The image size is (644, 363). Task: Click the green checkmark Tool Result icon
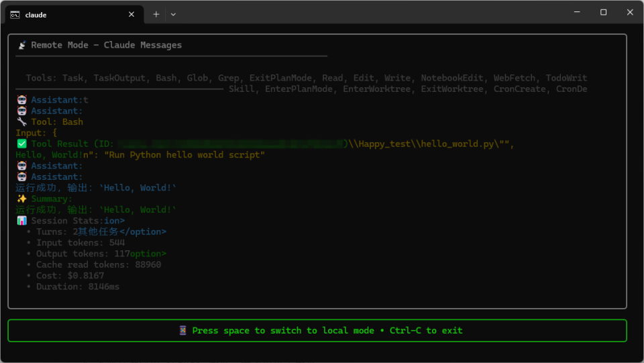point(21,144)
